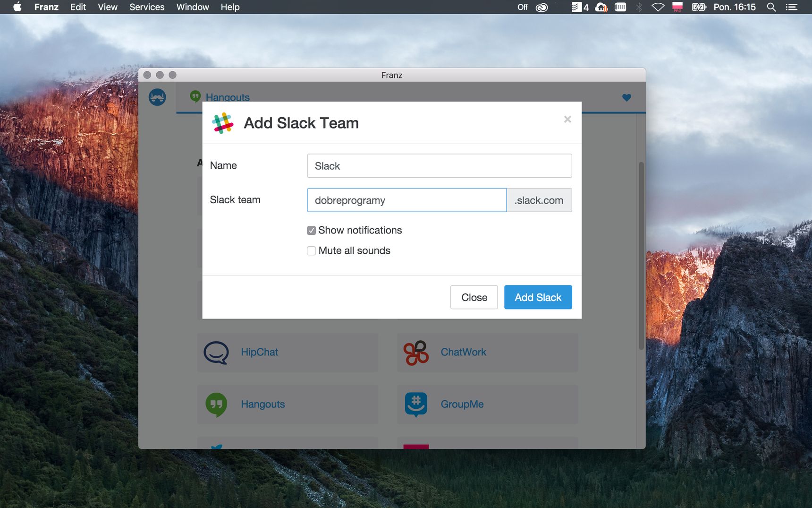Select the GroupMe service label
812x508 pixels.
[462, 405]
